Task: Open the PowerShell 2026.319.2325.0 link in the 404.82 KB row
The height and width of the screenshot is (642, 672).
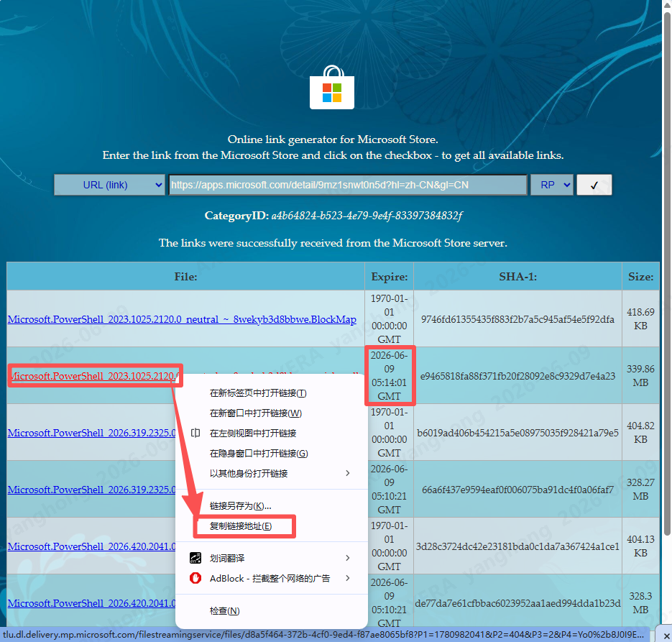Action: coord(92,433)
